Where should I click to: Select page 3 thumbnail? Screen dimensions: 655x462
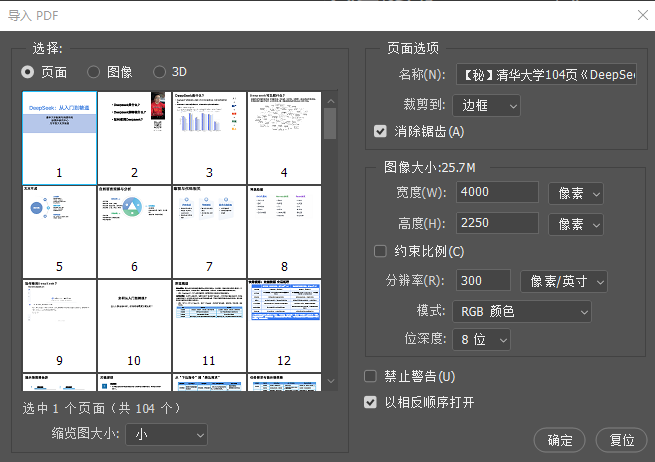coord(209,138)
